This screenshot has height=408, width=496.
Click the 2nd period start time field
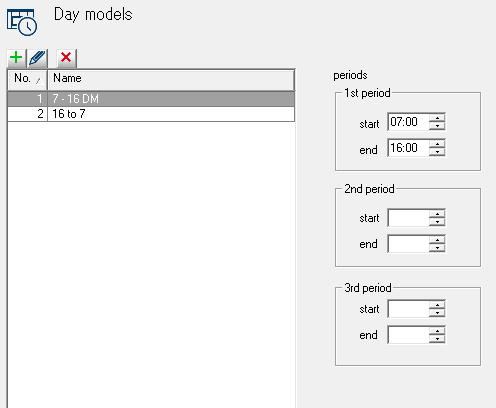pos(408,218)
